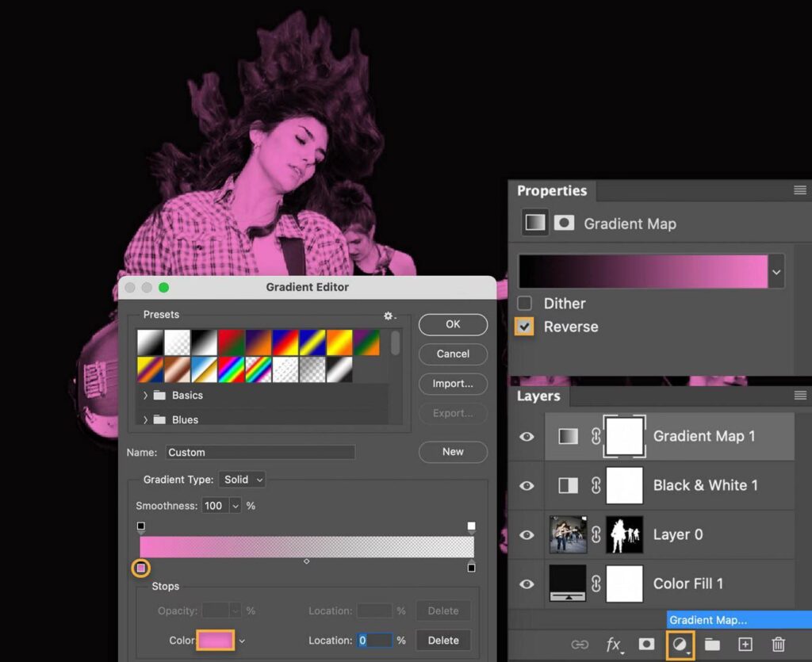Create a new group folder icon

[712, 645]
